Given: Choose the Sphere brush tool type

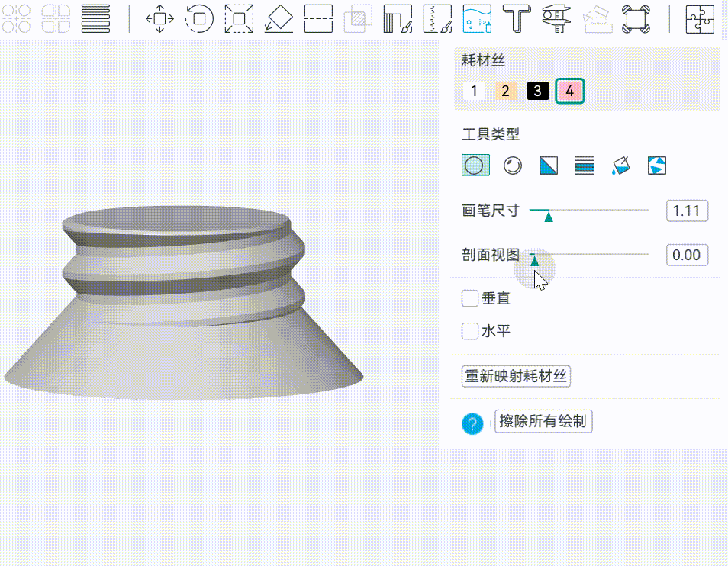Looking at the screenshot, I should tap(513, 166).
